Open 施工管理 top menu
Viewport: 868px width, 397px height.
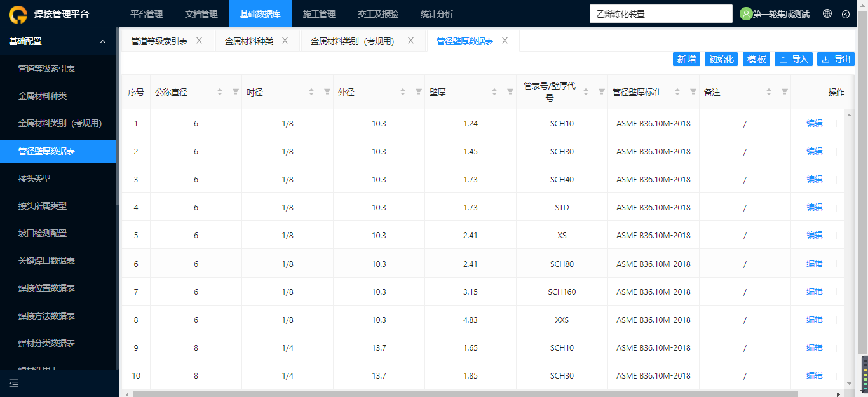point(319,14)
